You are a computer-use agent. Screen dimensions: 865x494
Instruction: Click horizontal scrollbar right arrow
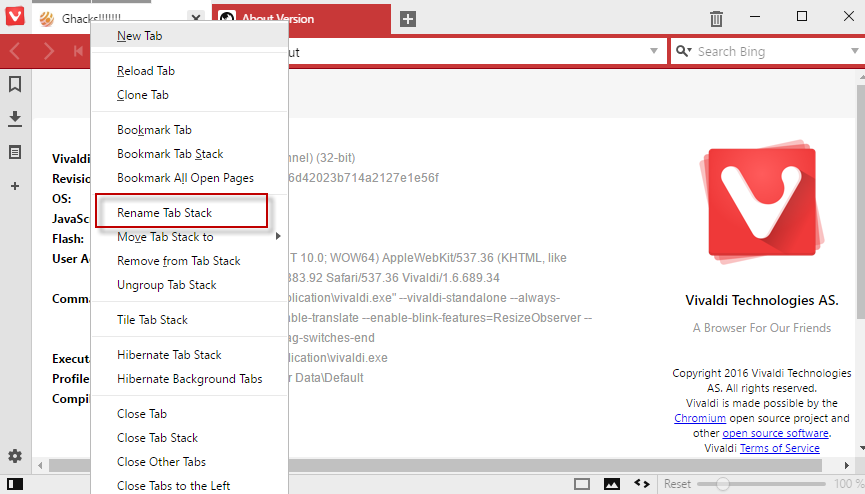(847, 466)
